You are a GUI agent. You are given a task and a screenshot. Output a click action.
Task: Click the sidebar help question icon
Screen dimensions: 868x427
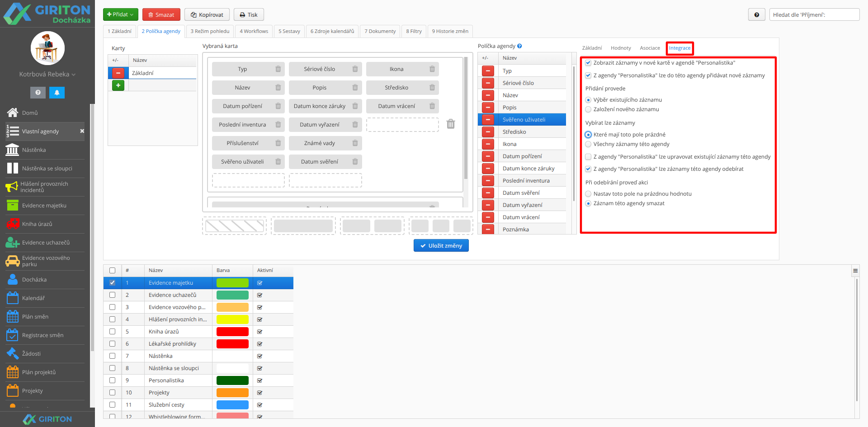[x=38, y=92]
